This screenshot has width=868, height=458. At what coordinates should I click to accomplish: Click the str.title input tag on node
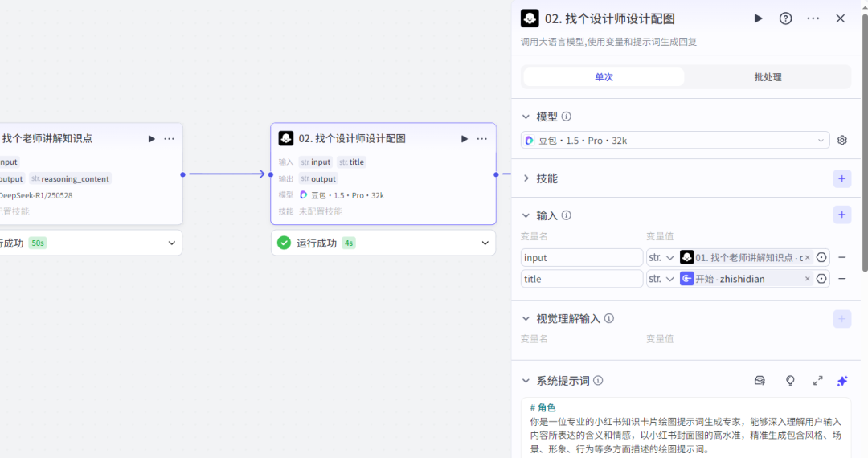(351, 162)
